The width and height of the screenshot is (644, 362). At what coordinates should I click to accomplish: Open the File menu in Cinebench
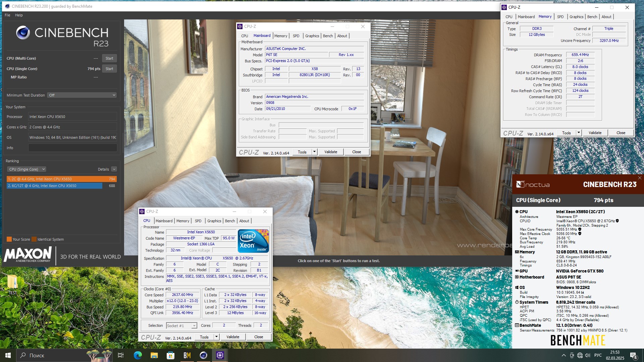(x=7, y=15)
